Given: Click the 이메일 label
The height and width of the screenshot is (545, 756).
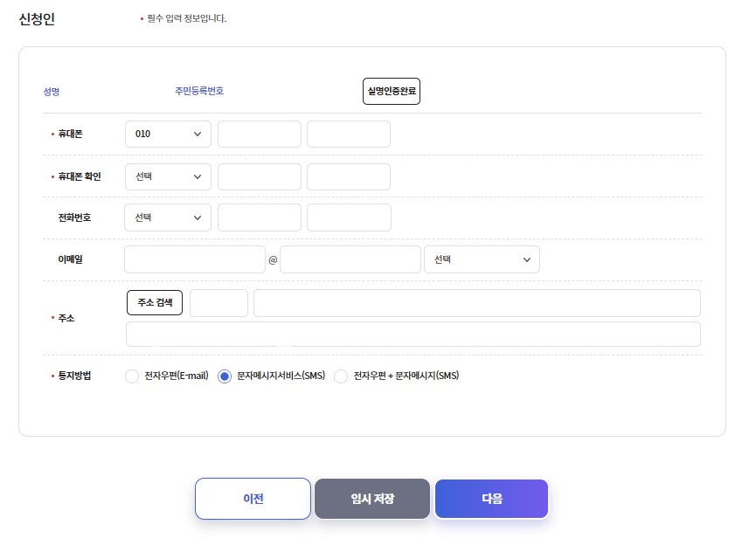Looking at the screenshot, I should pos(71,259).
